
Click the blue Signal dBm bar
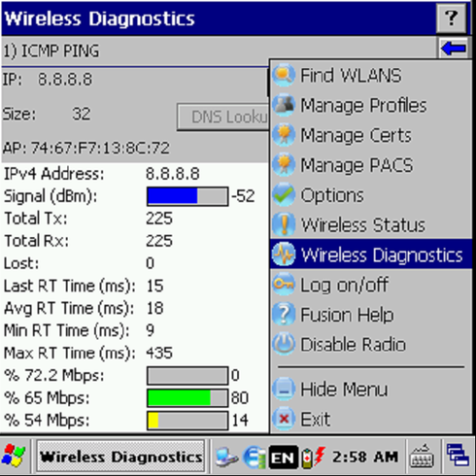pos(187,196)
